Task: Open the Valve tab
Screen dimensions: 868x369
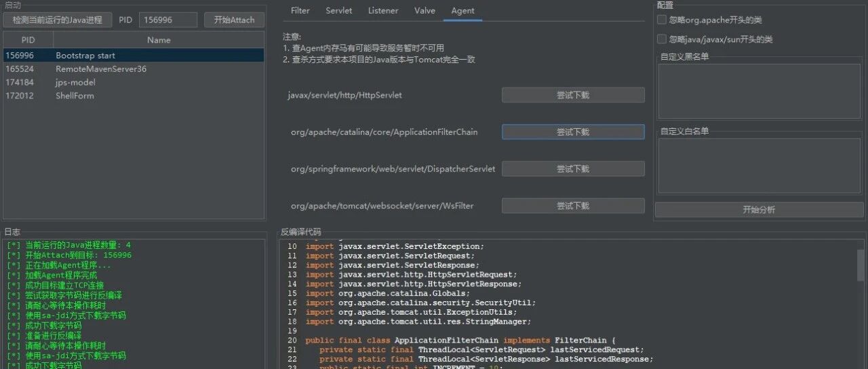Action: [x=425, y=11]
